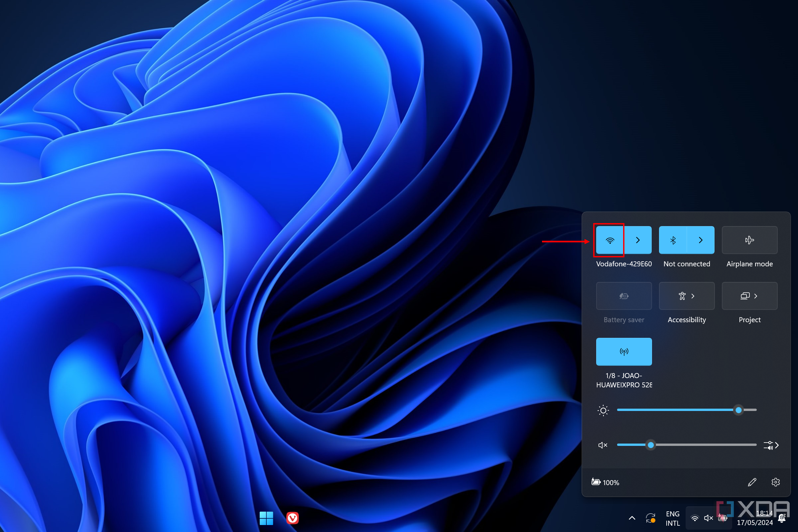Screen dimensions: 798x532
Task: Click the 'Battery saver' label
Action: 624,320
